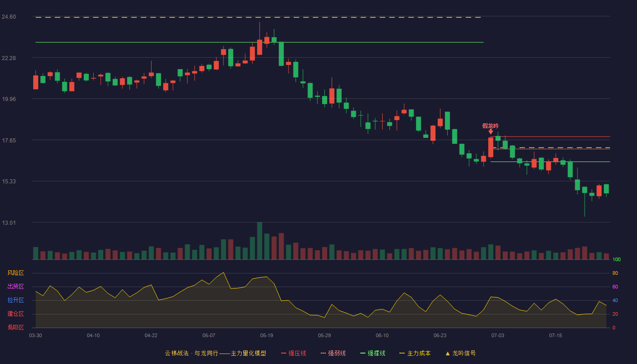Click the 05-29 date label
Screen dimensions: 637x364
tap(324, 335)
